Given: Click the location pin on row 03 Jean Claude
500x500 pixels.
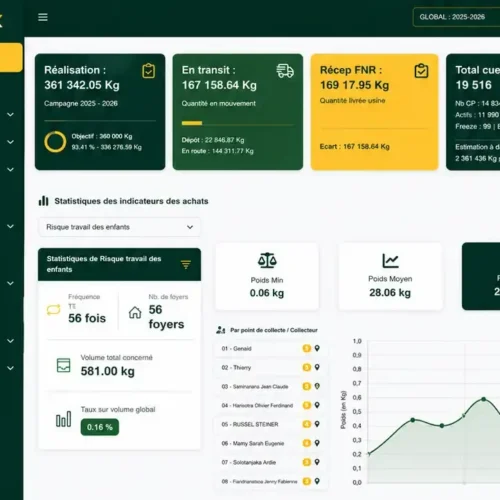Looking at the screenshot, I should [x=317, y=386].
